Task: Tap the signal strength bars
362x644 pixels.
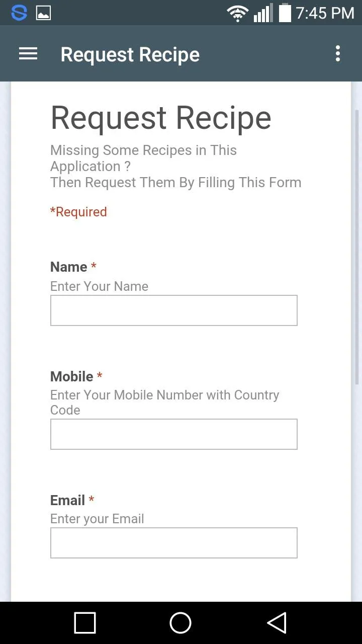Action: 263,13
